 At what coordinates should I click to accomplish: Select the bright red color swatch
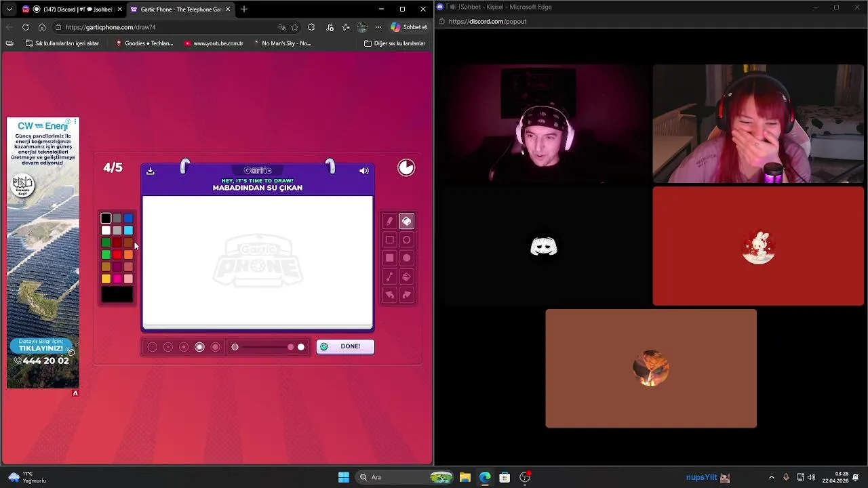(x=117, y=255)
